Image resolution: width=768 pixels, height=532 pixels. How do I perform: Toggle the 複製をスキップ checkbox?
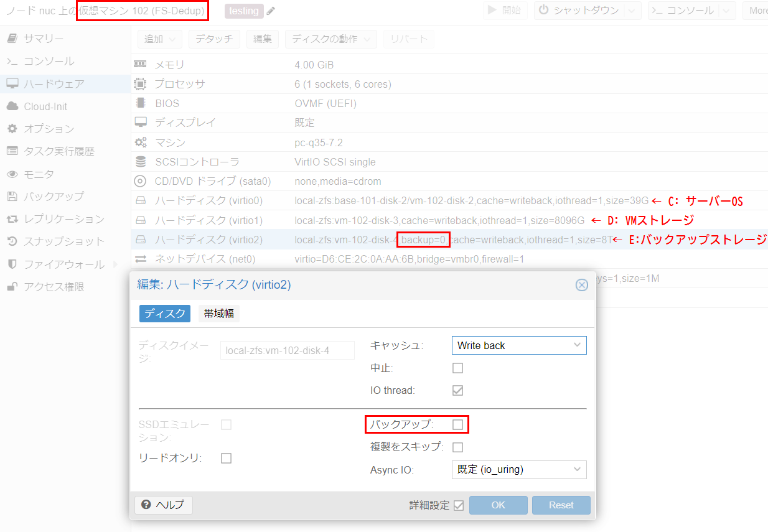(x=457, y=447)
